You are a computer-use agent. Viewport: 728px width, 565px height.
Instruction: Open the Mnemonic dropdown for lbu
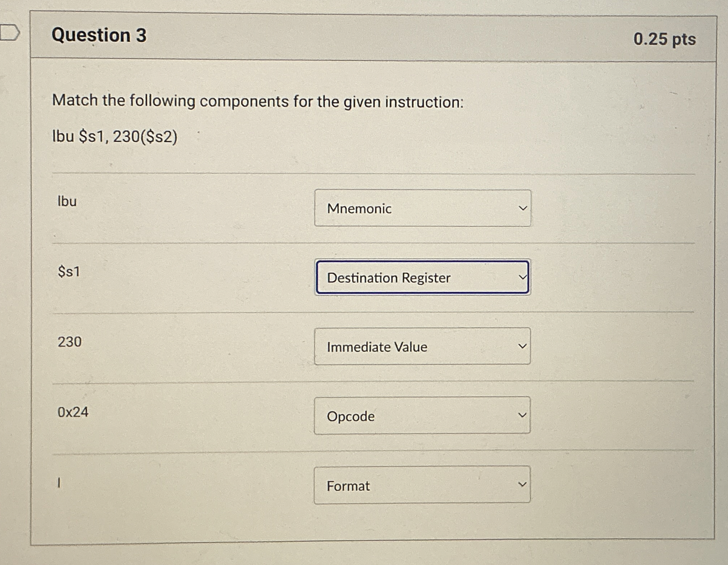422,208
